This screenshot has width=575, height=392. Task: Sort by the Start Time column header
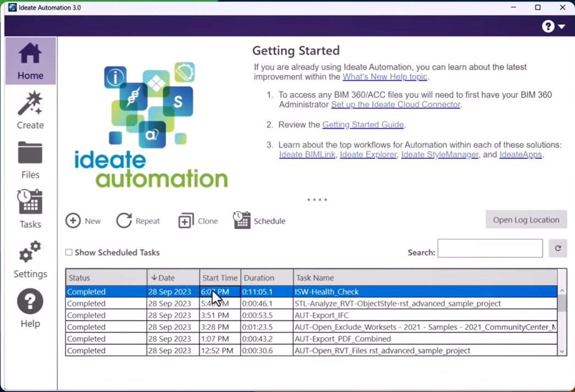pyautogui.click(x=220, y=278)
